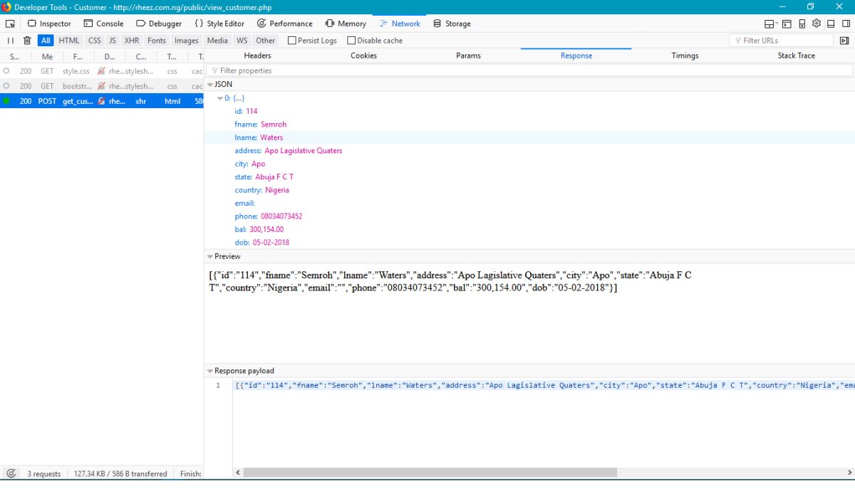Activate the element picker tool
This screenshot has height=504, width=855.
pos(10,23)
